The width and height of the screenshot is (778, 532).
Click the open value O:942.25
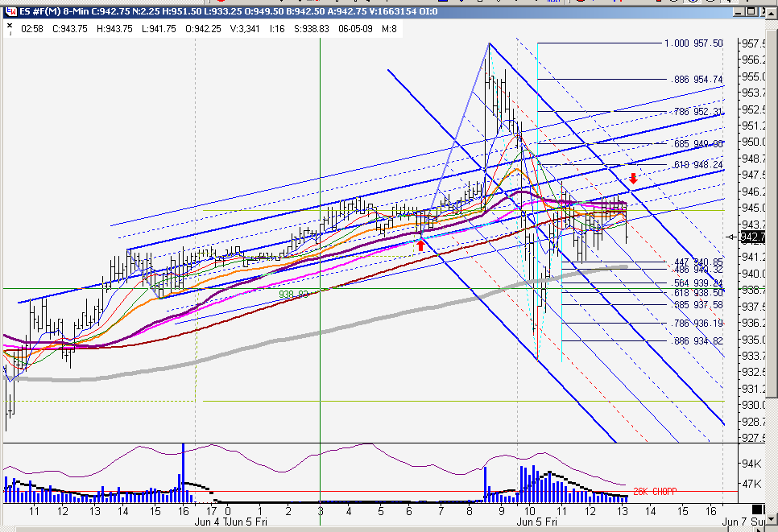[204, 29]
